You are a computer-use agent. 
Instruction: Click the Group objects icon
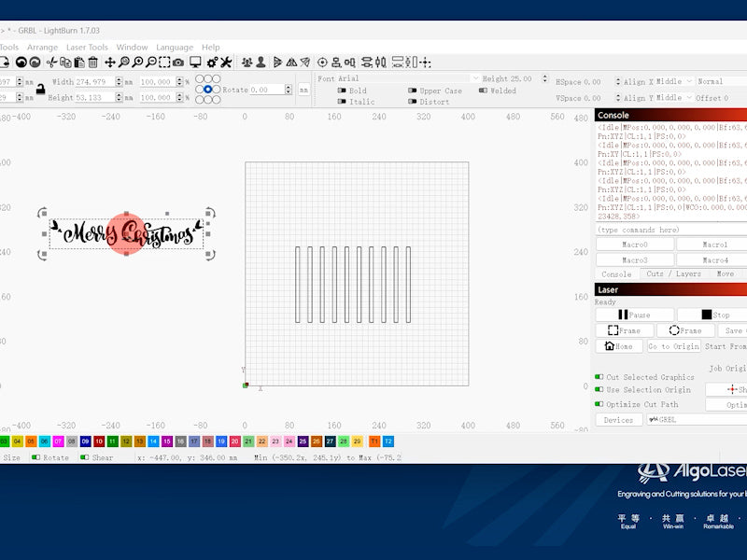click(247, 63)
